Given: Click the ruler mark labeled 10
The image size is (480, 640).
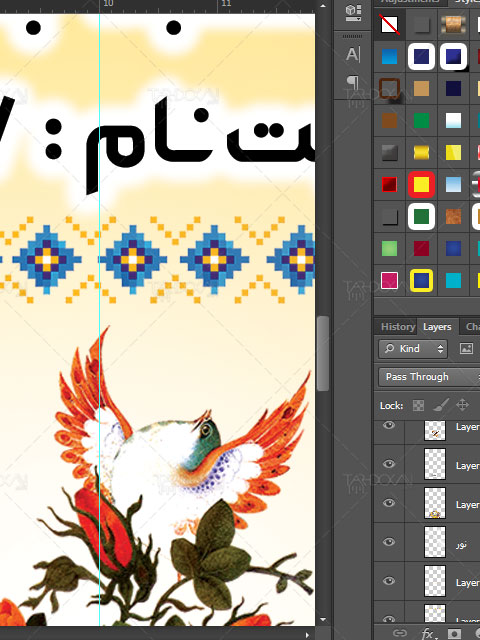Looking at the screenshot, I should [108, 3].
